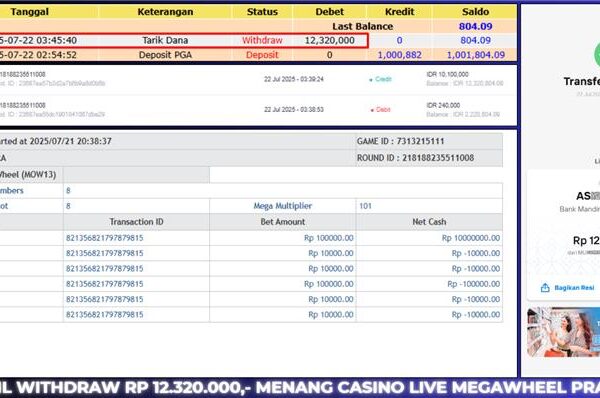This screenshot has width=600, height=398.
Task: Open the Bagikan Resi share link
Action: pos(574,288)
